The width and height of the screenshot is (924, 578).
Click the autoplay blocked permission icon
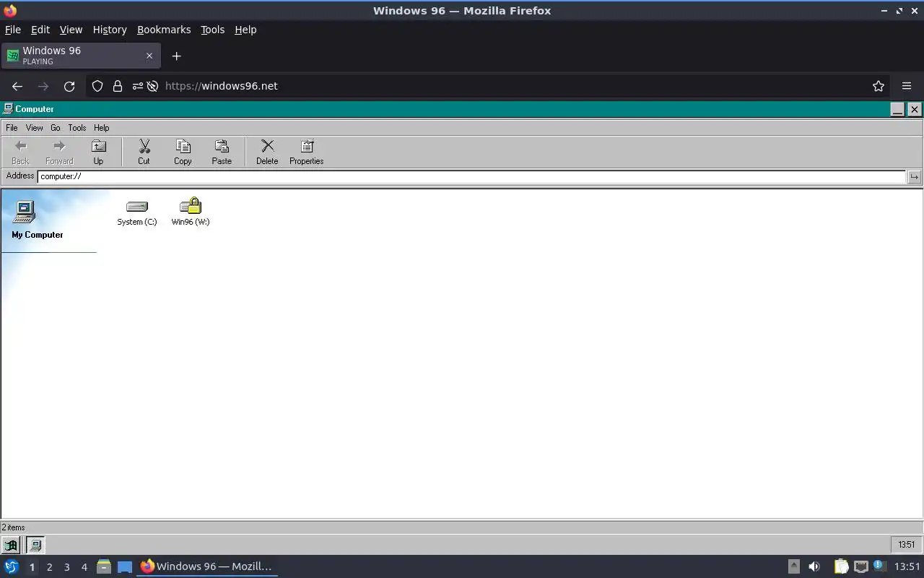[152, 86]
